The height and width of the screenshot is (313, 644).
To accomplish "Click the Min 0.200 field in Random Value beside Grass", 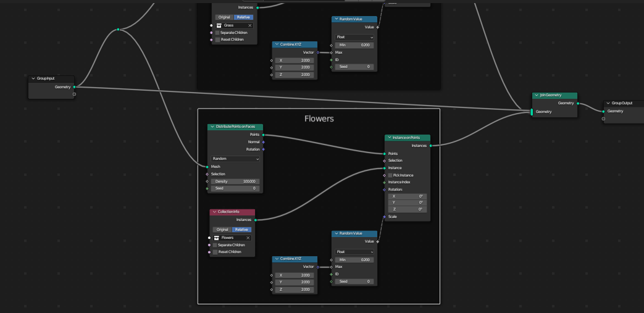I will click(354, 45).
